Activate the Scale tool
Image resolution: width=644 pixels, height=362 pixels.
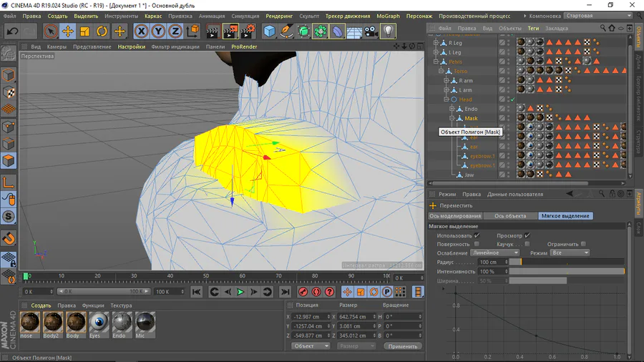84,31
